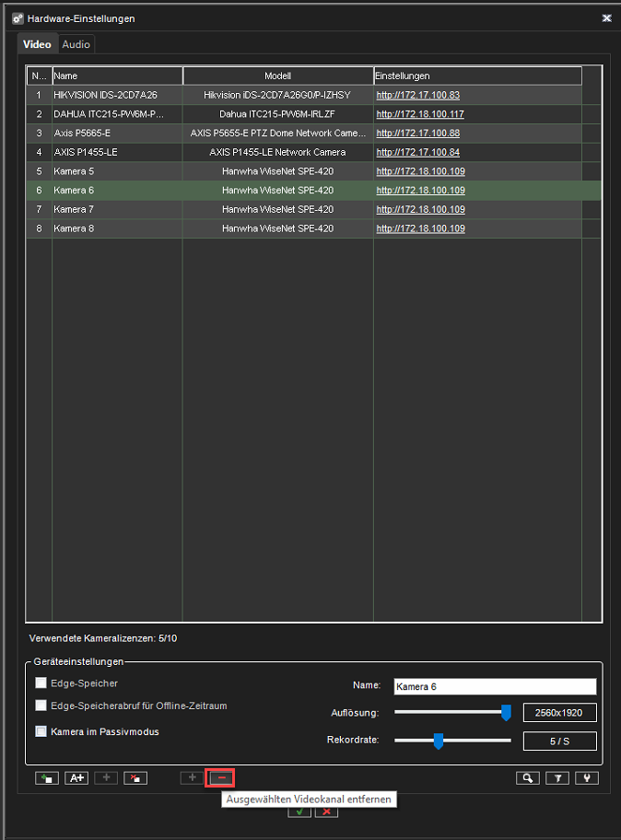Viewport: 621px width, 840px height.
Task: Click the Name field containing Kamera 6
Action: [495, 686]
